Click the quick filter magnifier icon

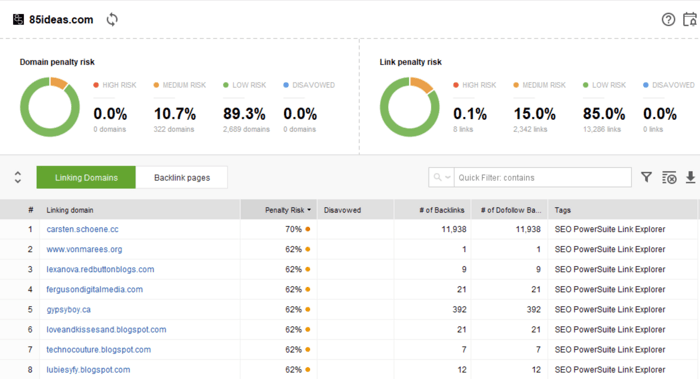(438, 177)
